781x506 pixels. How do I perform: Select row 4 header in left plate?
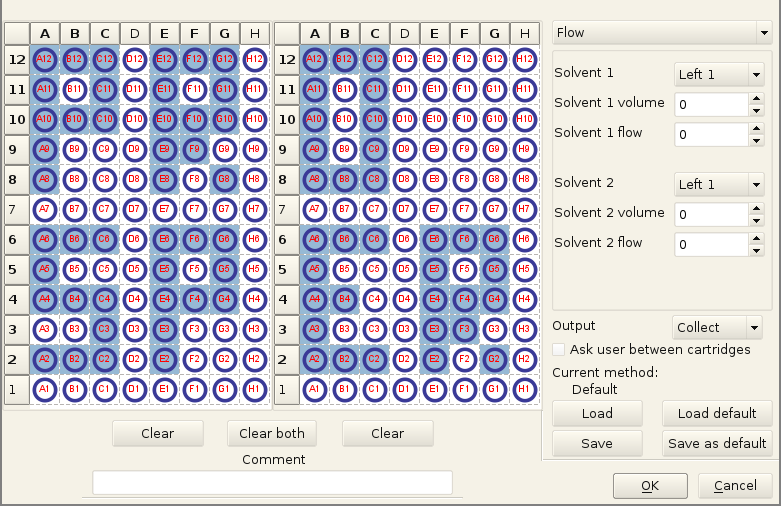(17, 300)
